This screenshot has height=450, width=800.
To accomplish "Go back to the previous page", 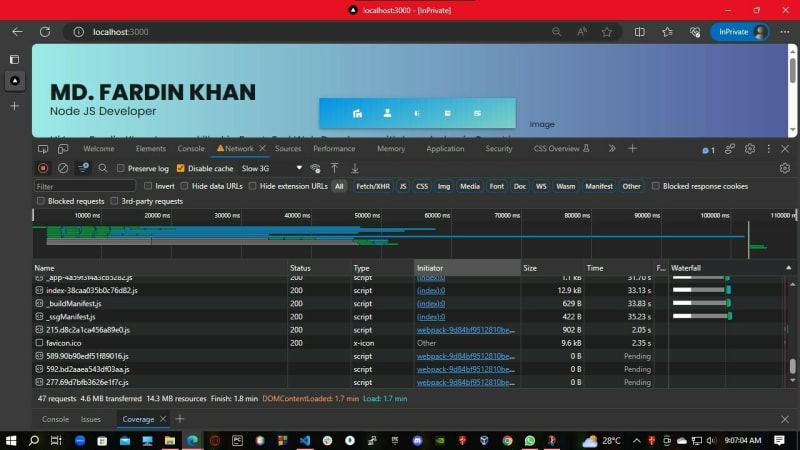I will pyautogui.click(x=17, y=32).
